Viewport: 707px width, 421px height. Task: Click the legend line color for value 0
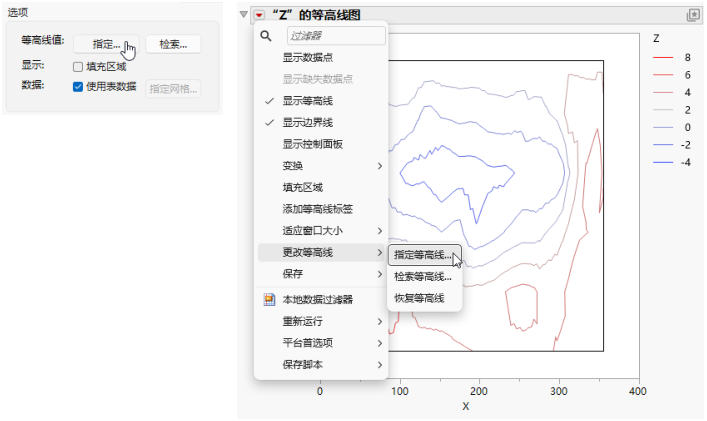(663, 128)
